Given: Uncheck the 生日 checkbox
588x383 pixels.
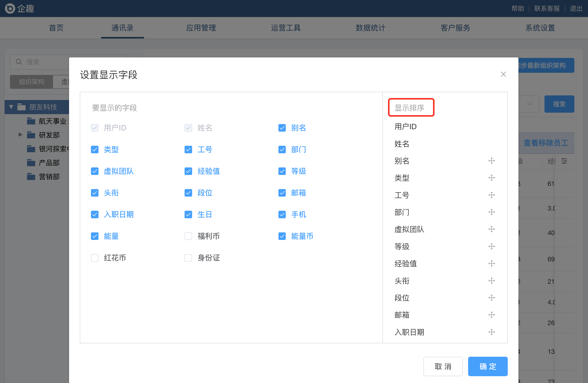Looking at the screenshot, I should pos(188,214).
